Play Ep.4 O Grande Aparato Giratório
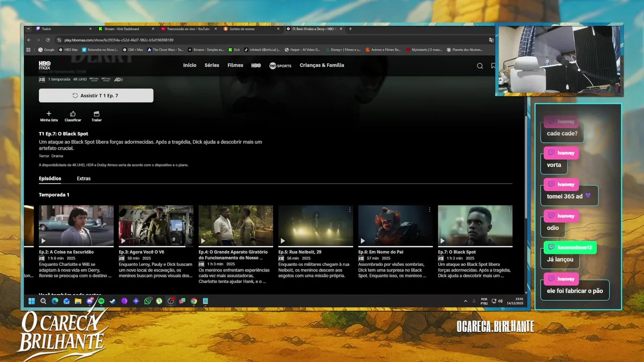Image resolution: width=644 pixels, height=362 pixels. pos(203,241)
